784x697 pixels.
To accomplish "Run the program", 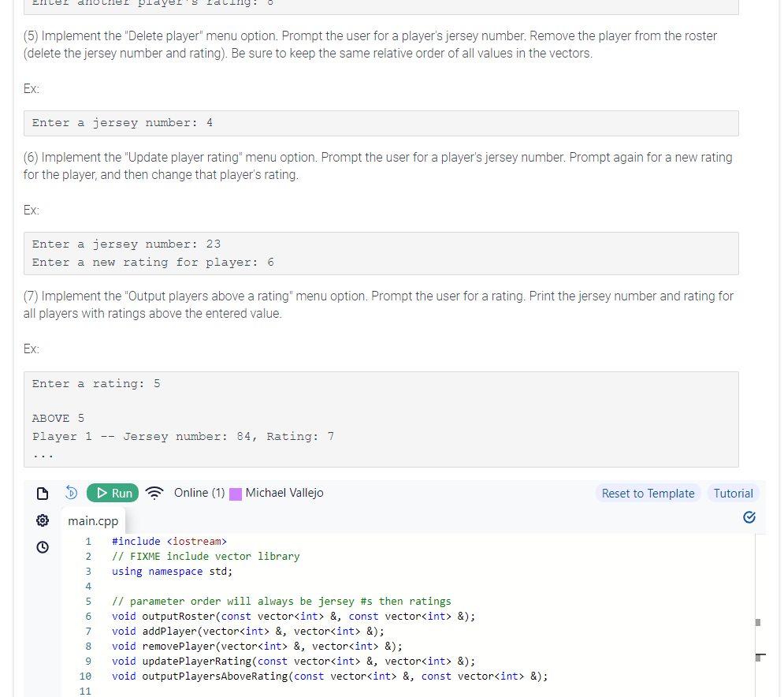I will pos(113,493).
